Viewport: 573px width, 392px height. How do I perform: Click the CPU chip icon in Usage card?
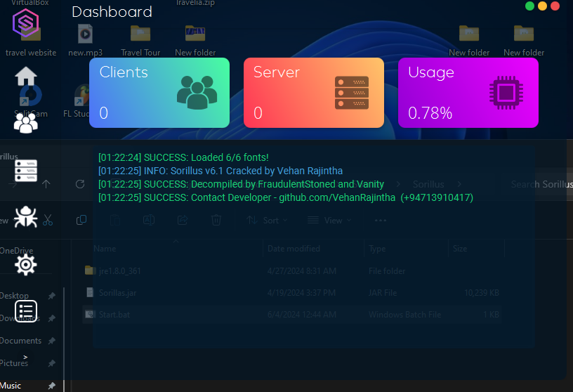[506, 93]
